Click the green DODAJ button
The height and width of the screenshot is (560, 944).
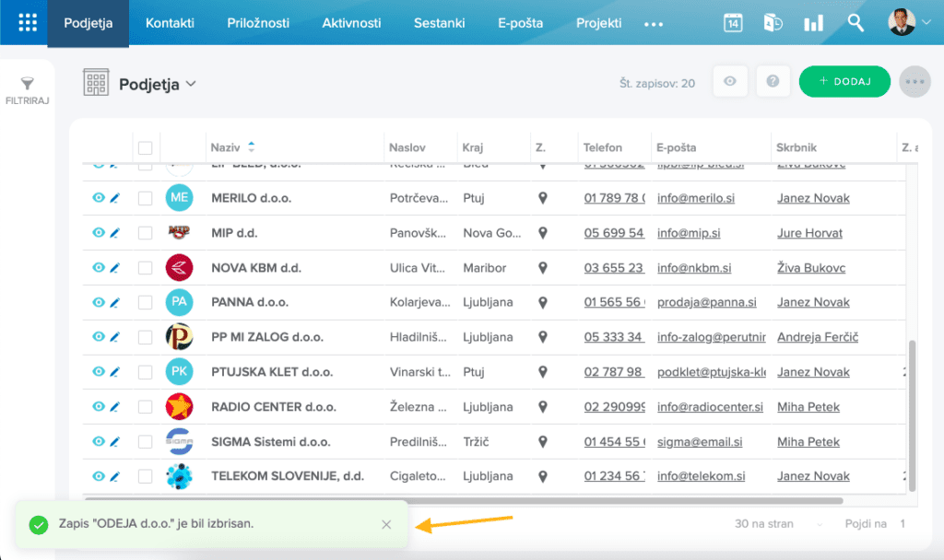click(x=844, y=81)
